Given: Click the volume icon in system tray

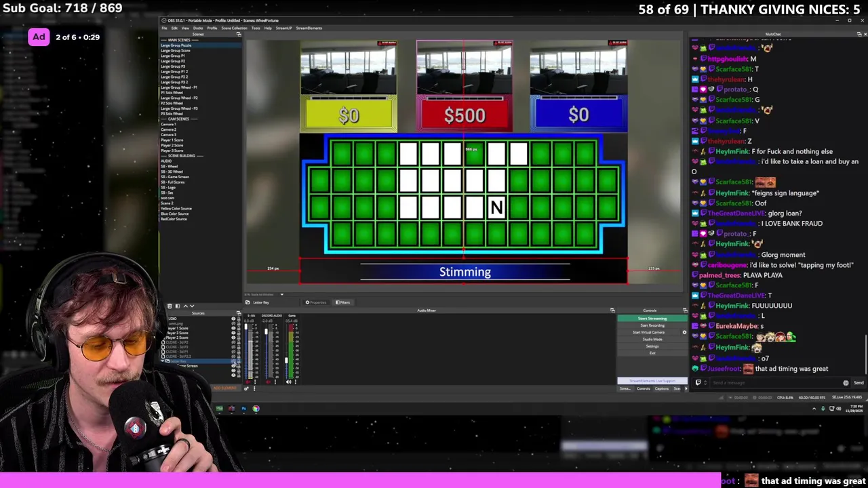Looking at the screenshot, I should (x=839, y=409).
